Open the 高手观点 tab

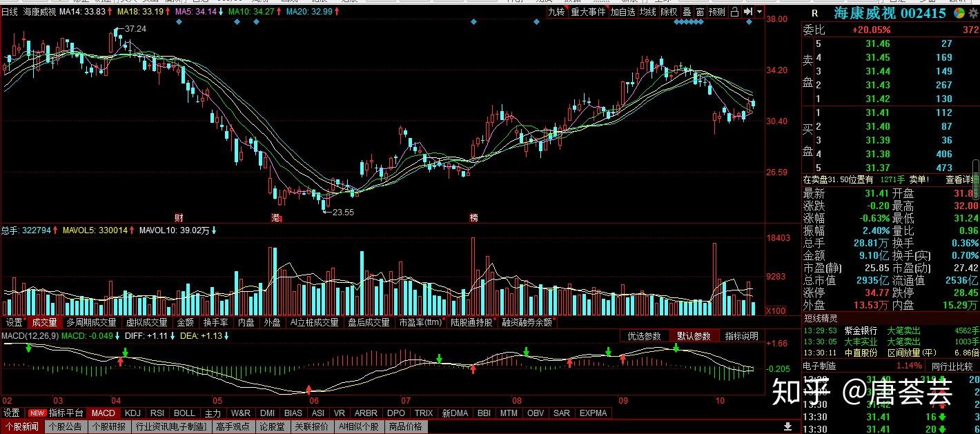tap(233, 427)
